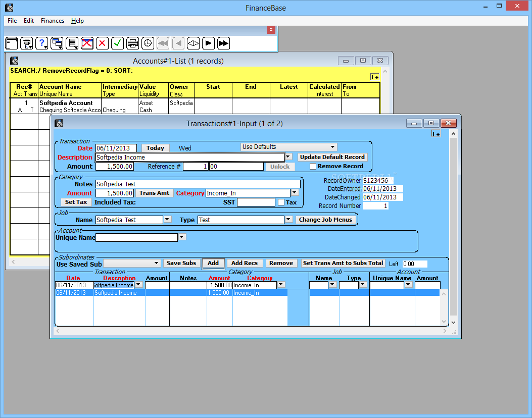Image resolution: width=532 pixels, height=418 pixels.
Task: Expand the Job Name dropdown
Action: click(167, 219)
